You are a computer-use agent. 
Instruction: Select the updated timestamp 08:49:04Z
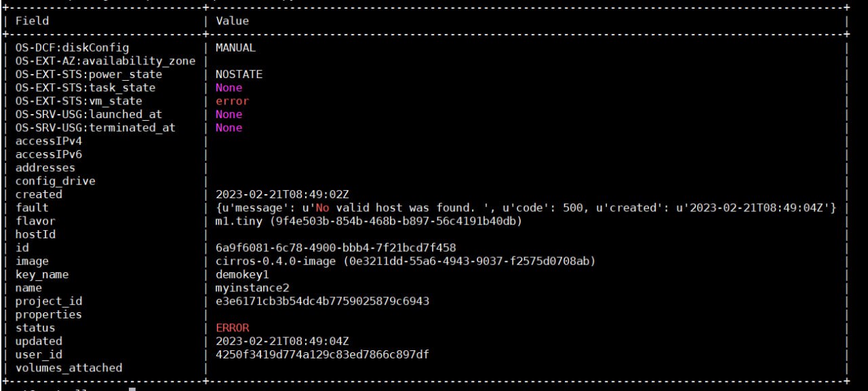click(282, 341)
